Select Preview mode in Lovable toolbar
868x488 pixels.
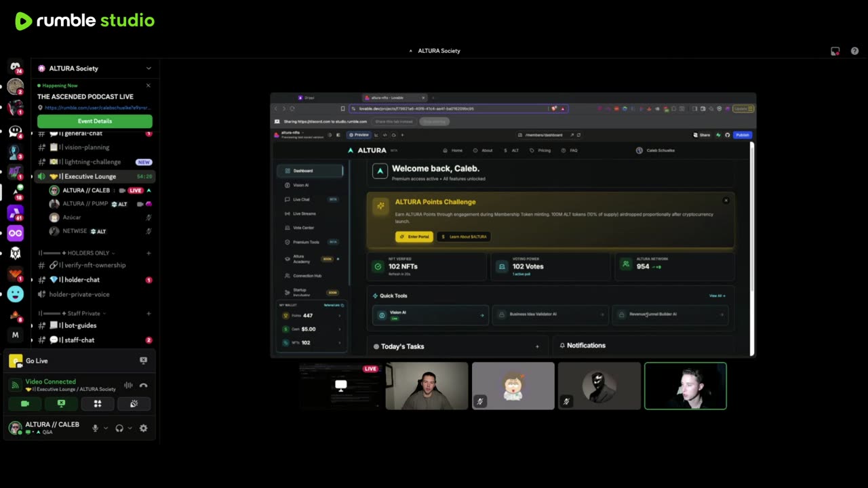[x=358, y=135]
